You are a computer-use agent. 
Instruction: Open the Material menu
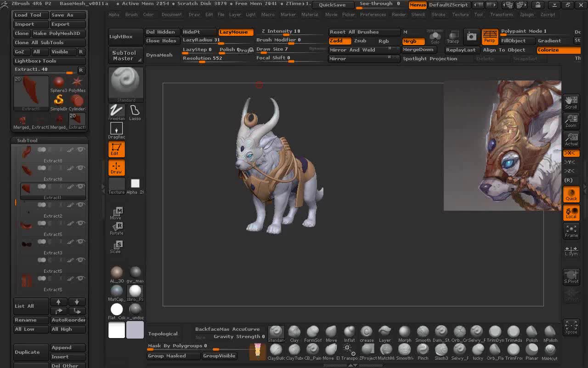click(310, 15)
